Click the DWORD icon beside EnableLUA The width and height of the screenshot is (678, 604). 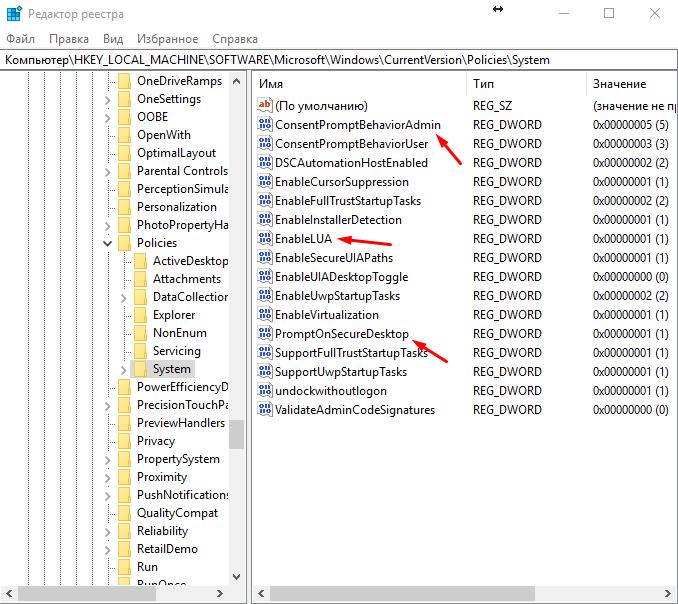[265, 239]
